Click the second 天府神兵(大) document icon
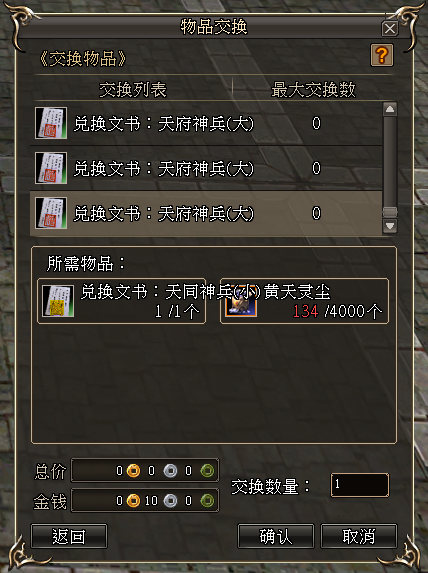 coord(51,168)
